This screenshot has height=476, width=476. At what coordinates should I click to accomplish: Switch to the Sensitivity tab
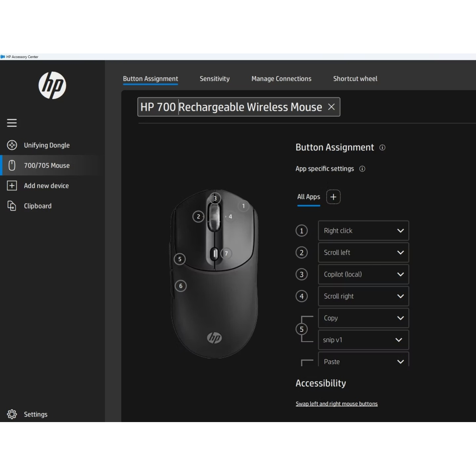(214, 79)
